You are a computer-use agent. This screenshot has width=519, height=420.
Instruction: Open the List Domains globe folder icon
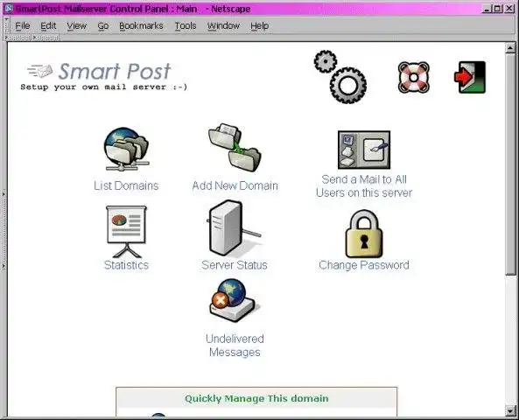coord(126,149)
